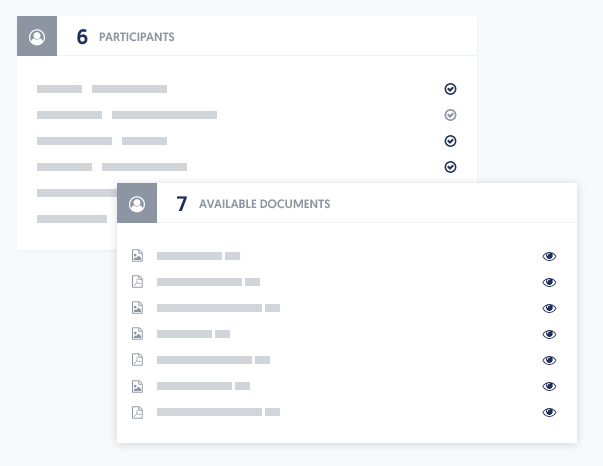Preview the last document with eye icon
The height and width of the screenshot is (466, 603).
click(x=549, y=412)
